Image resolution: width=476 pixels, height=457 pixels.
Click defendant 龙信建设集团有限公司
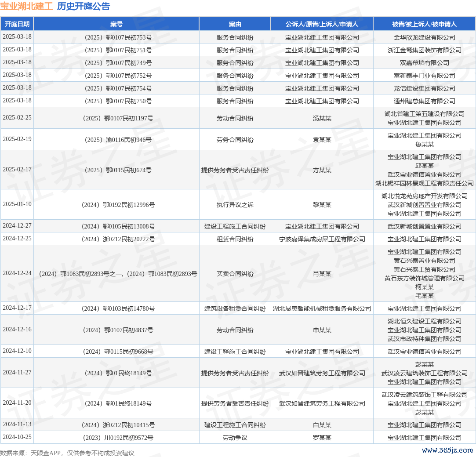[425, 88]
